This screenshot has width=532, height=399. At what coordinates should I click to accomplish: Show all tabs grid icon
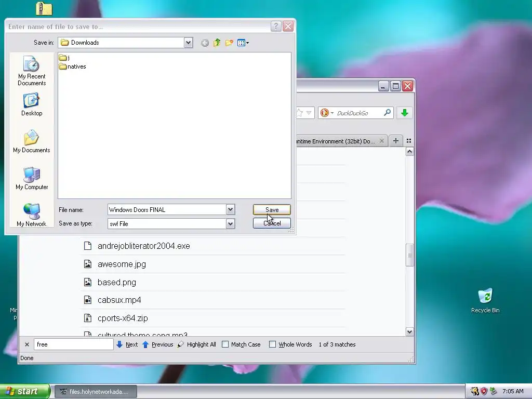tap(409, 141)
